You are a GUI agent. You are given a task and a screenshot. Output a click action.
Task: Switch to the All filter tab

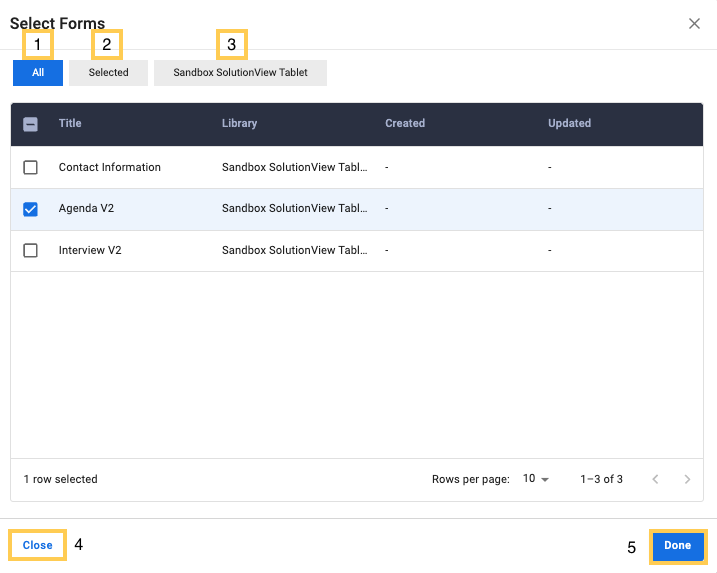click(38, 73)
